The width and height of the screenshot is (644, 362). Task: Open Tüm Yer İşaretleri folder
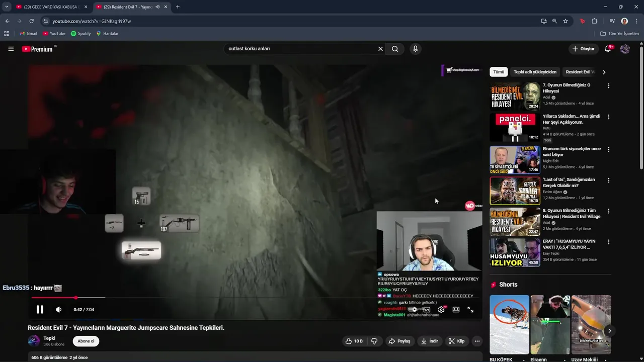tap(620, 34)
